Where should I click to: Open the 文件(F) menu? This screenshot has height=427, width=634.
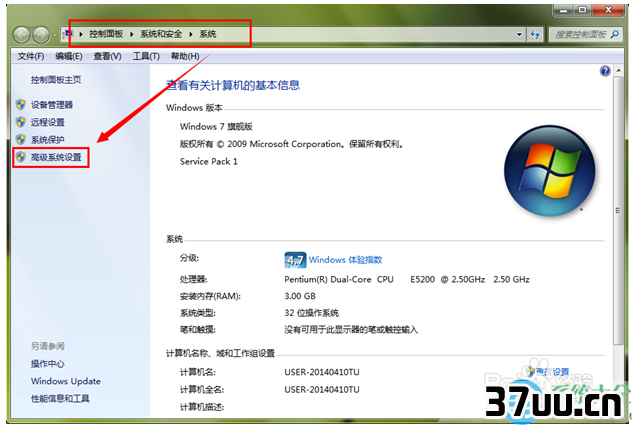(31, 56)
